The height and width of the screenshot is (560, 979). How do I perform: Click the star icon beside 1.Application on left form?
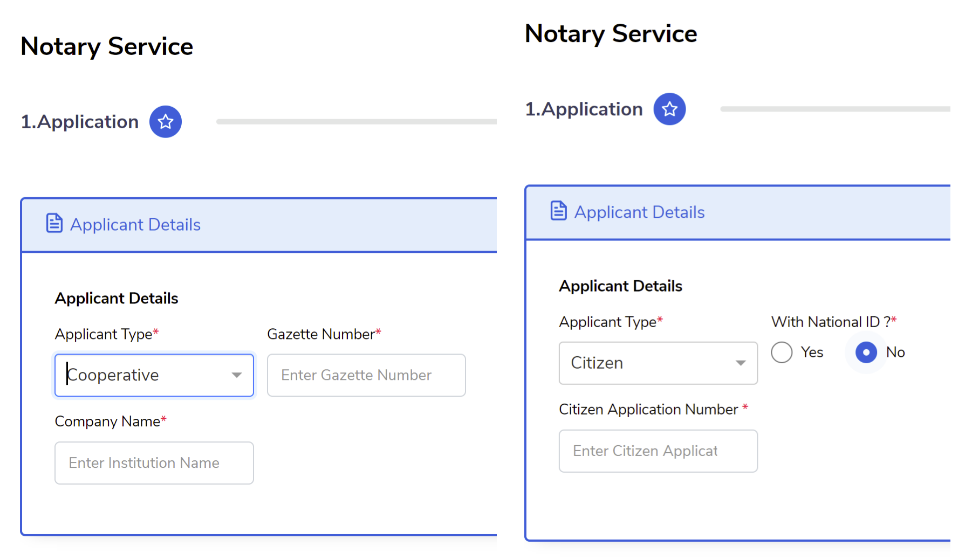(x=165, y=122)
